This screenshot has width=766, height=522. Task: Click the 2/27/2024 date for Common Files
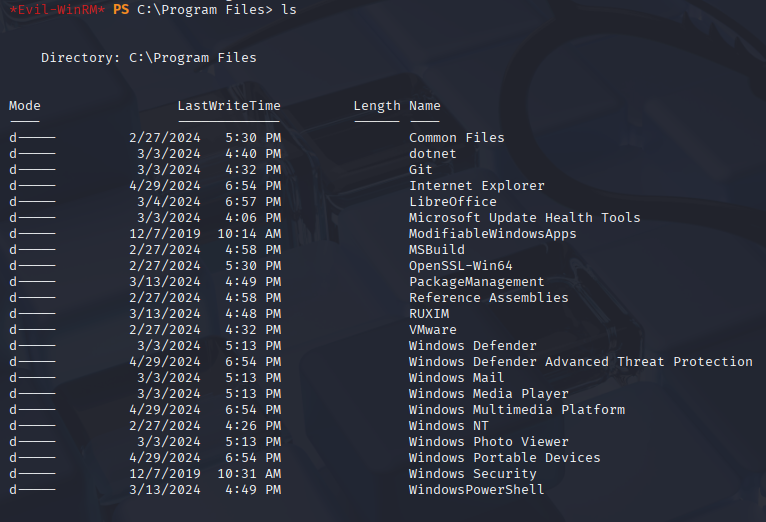[165, 138]
